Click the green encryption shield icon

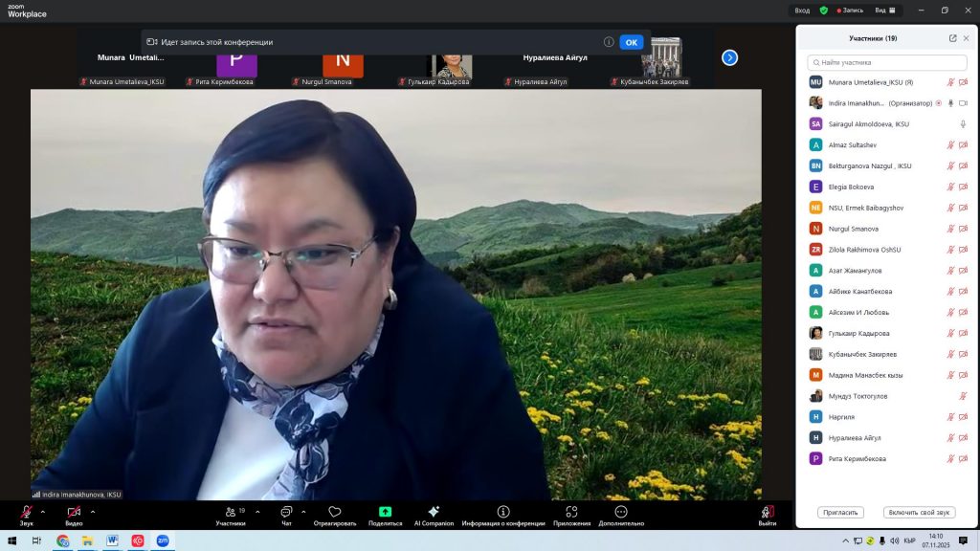click(823, 11)
